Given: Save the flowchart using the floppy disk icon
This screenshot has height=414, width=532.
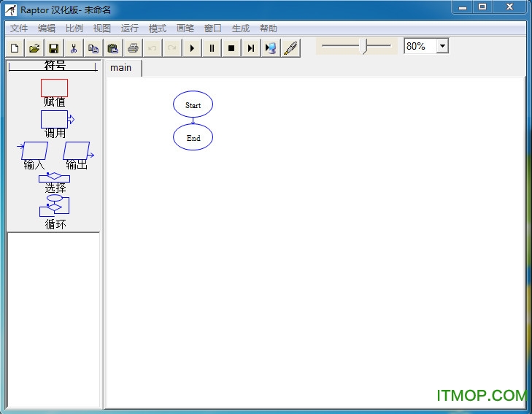Looking at the screenshot, I should pos(53,48).
